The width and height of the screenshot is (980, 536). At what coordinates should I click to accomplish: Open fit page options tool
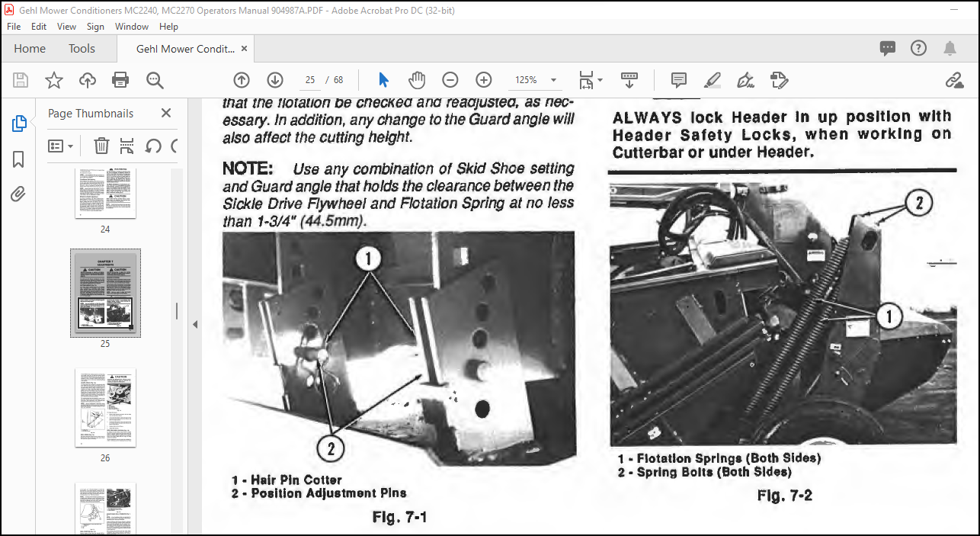coord(591,80)
